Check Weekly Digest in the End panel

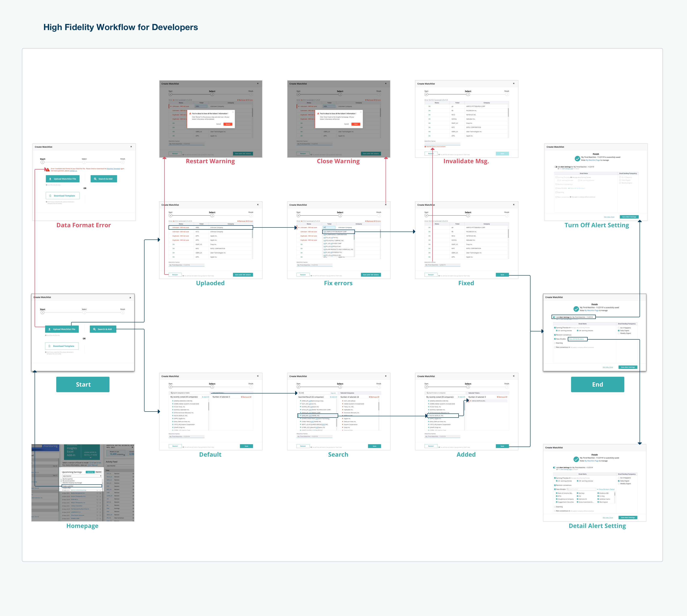[x=619, y=333]
